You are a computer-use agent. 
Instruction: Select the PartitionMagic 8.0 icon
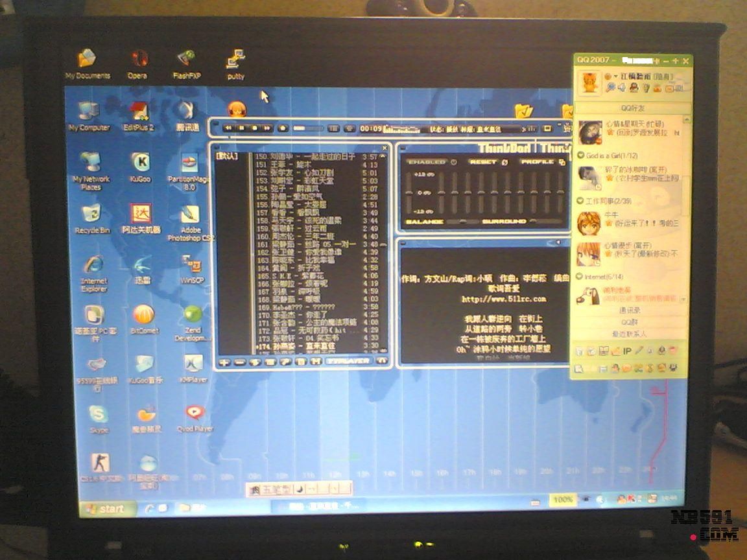point(189,171)
